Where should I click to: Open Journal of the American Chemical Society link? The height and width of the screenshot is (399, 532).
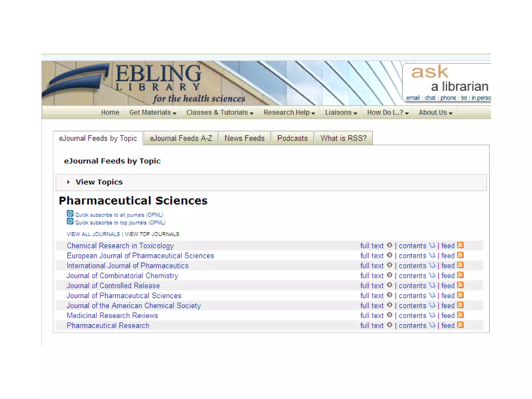point(134,305)
